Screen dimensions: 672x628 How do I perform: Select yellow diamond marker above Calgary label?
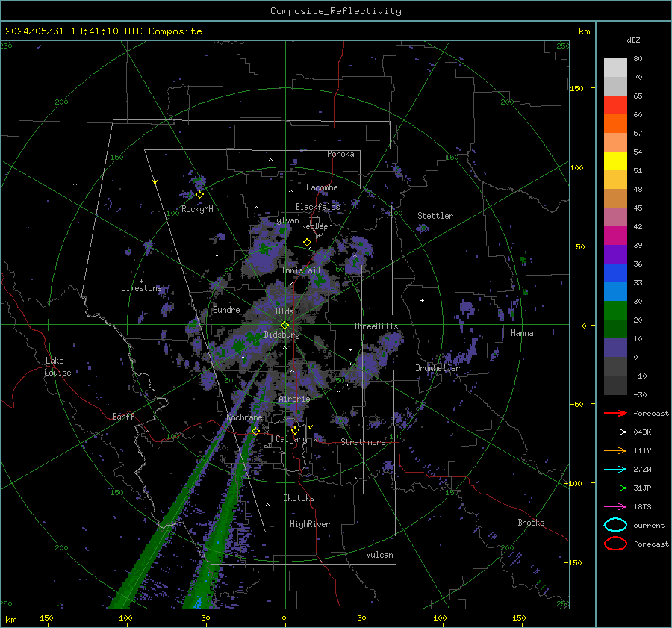[x=295, y=430]
